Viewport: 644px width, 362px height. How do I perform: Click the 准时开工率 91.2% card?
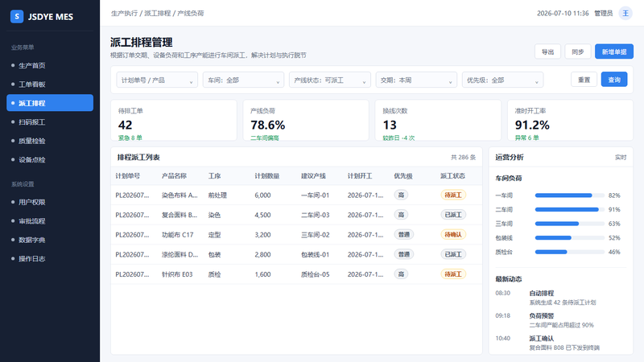click(x=571, y=120)
